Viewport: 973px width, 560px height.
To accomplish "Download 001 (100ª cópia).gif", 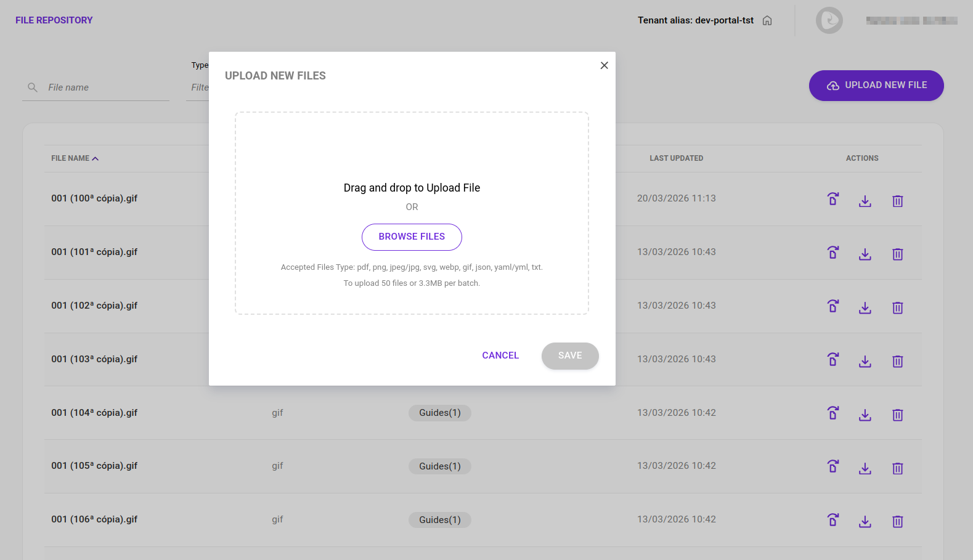I will tap(865, 201).
